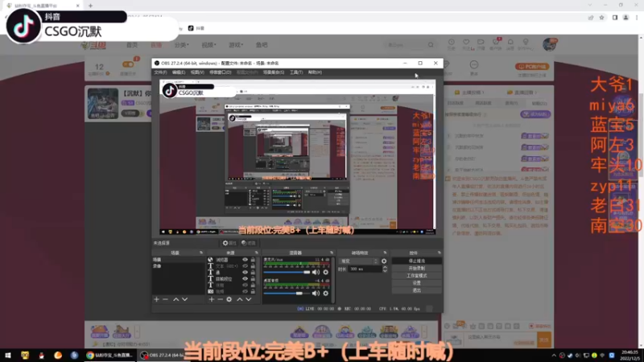
Task: Add a new scene with the Scenes plus icon
Action: click(x=156, y=299)
